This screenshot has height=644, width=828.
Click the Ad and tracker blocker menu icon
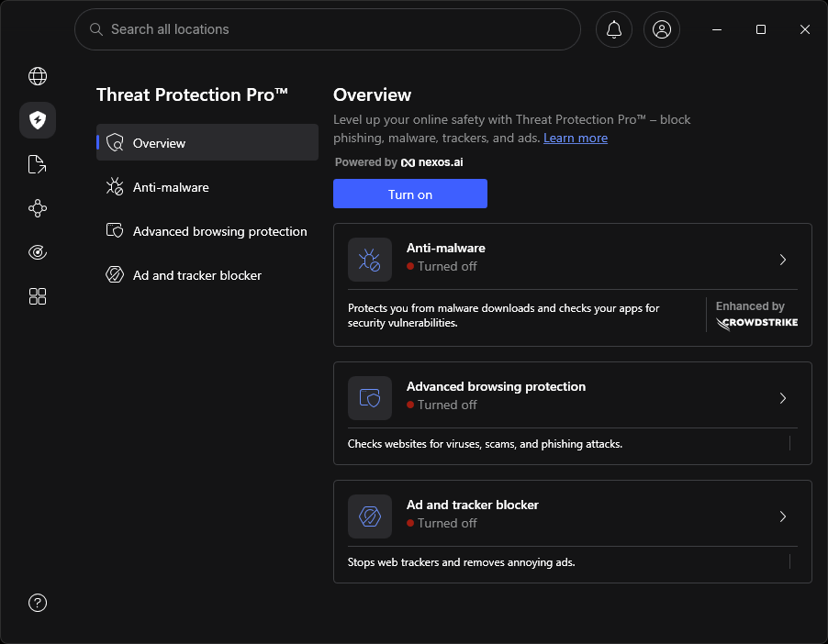point(115,274)
